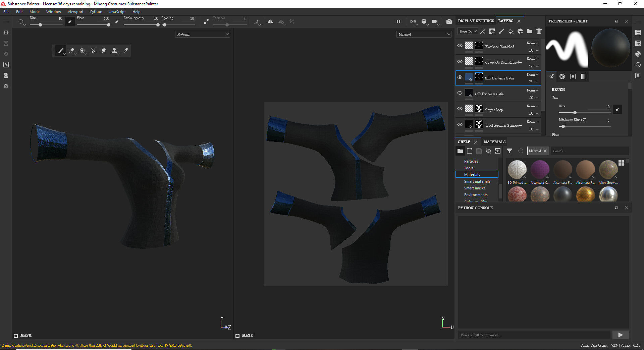Open the render camera icon
The height and width of the screenshot is (350, 644).
click(x=435, y=21)
